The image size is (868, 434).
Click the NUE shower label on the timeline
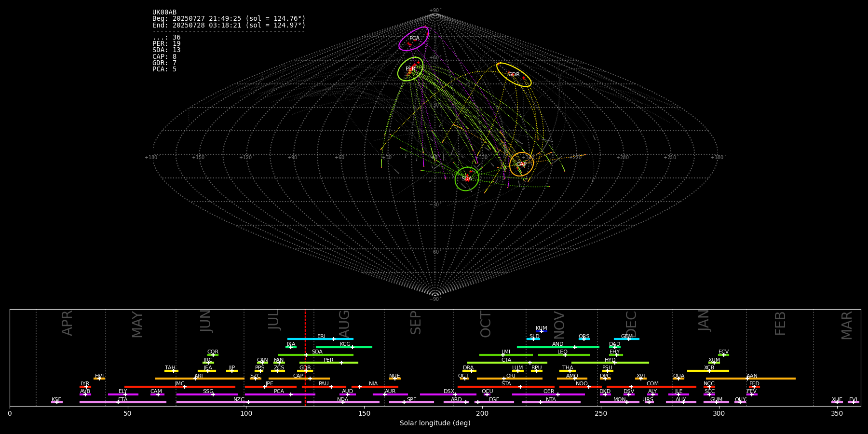pyautogui.click(x=394, y=376)
